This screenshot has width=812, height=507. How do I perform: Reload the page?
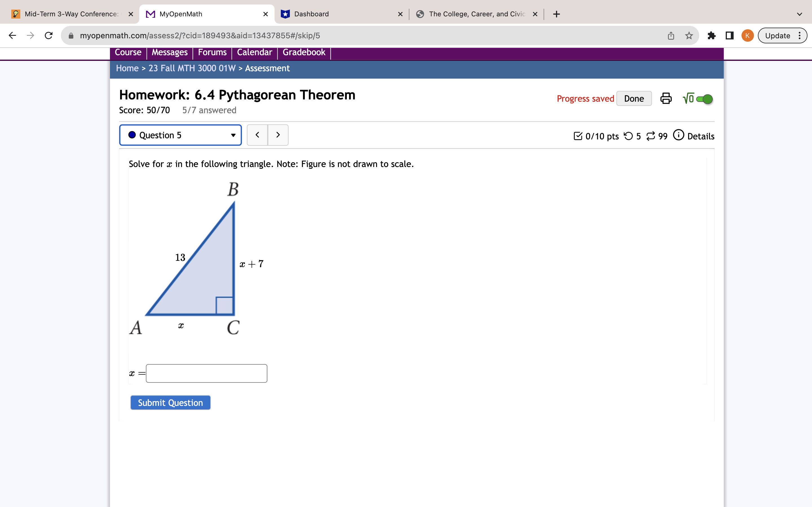49,35
